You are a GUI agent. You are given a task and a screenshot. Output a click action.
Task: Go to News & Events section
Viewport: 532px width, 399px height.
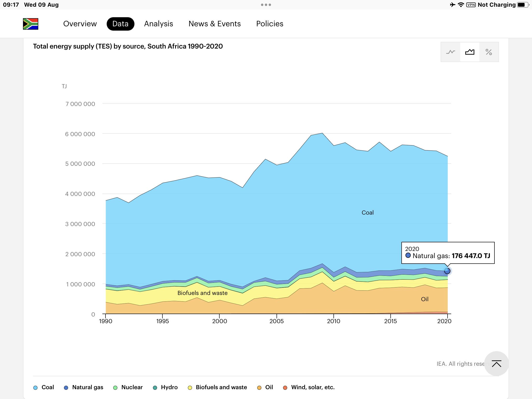click(215, 24)
